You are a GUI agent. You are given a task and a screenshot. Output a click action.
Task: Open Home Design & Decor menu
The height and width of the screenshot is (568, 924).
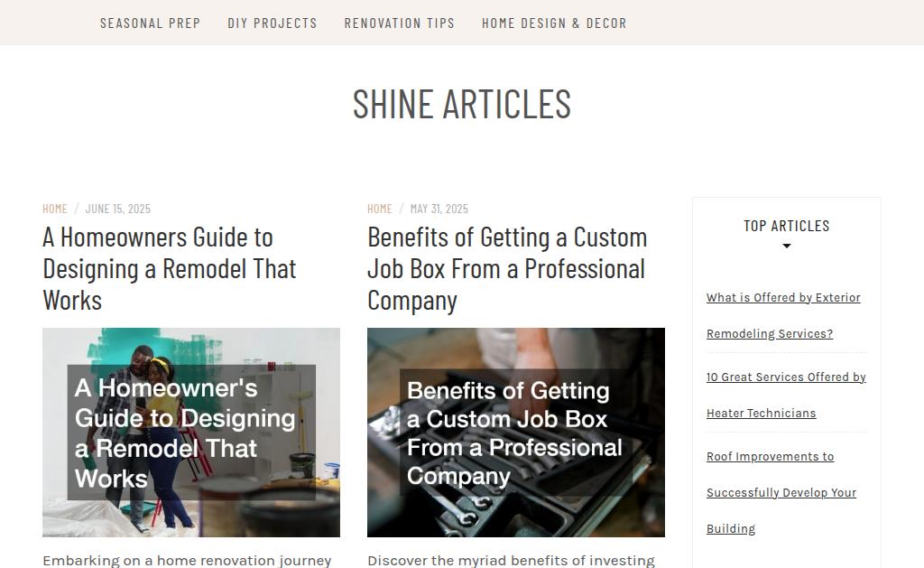pyautogui.click(x=554, y=23)
